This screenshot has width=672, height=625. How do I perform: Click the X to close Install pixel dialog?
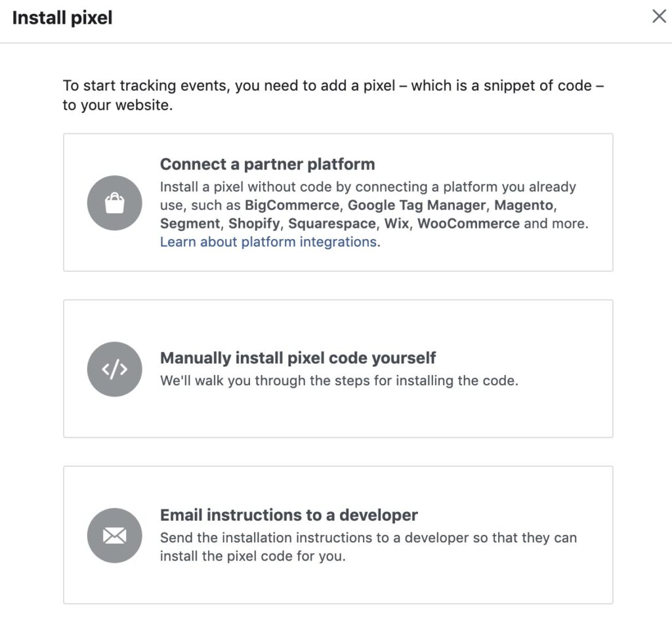[660, 16]
